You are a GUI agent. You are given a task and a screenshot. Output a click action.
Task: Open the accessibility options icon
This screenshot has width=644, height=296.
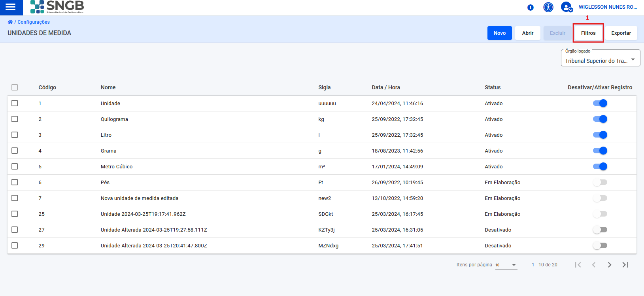click(548, 7)
